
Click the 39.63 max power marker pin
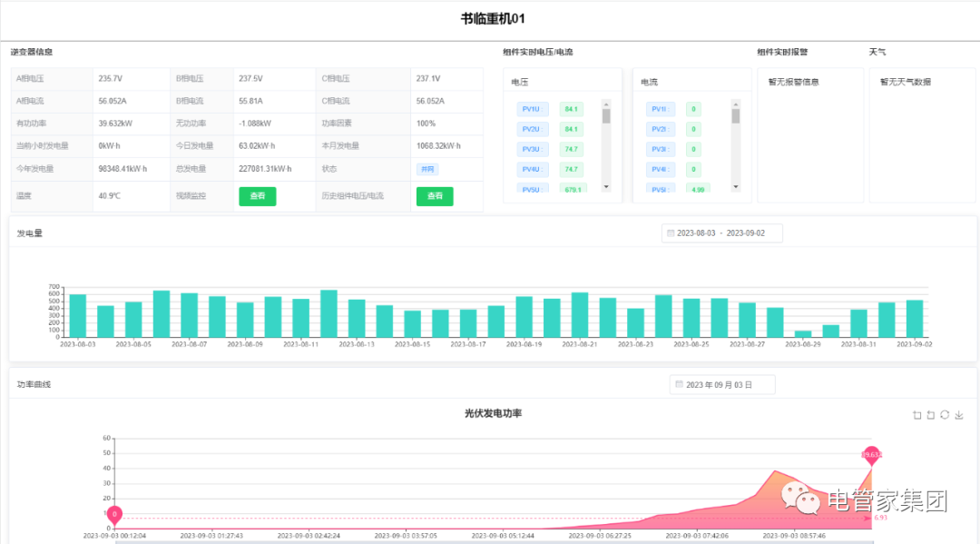[x=871, y=455]
